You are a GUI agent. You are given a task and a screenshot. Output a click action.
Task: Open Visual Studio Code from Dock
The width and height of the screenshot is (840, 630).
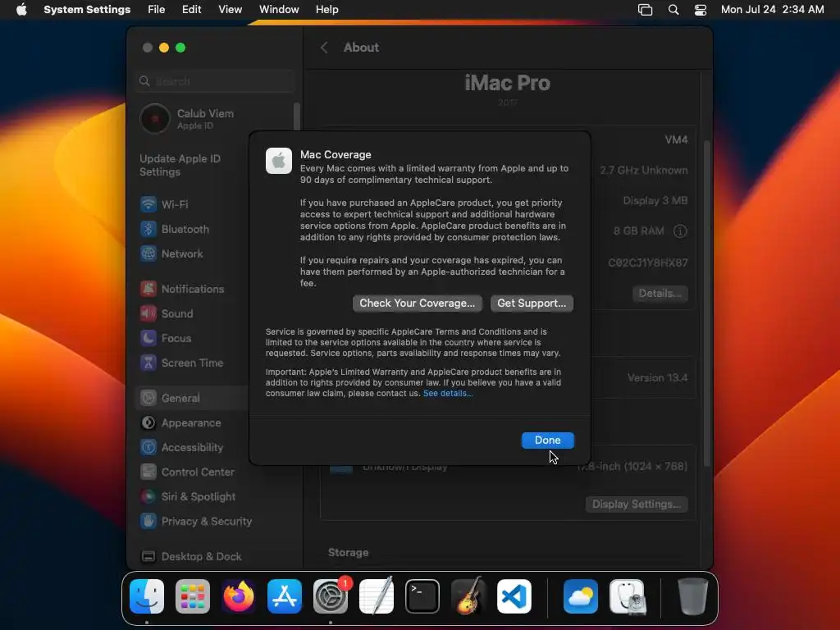click(514, 596)
